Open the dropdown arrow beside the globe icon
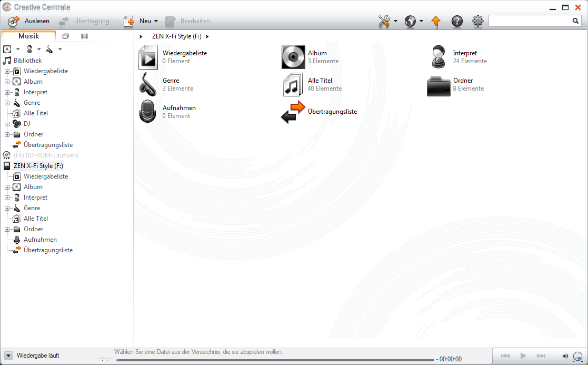This screenshot has width=588, height=365. point(421,22)
